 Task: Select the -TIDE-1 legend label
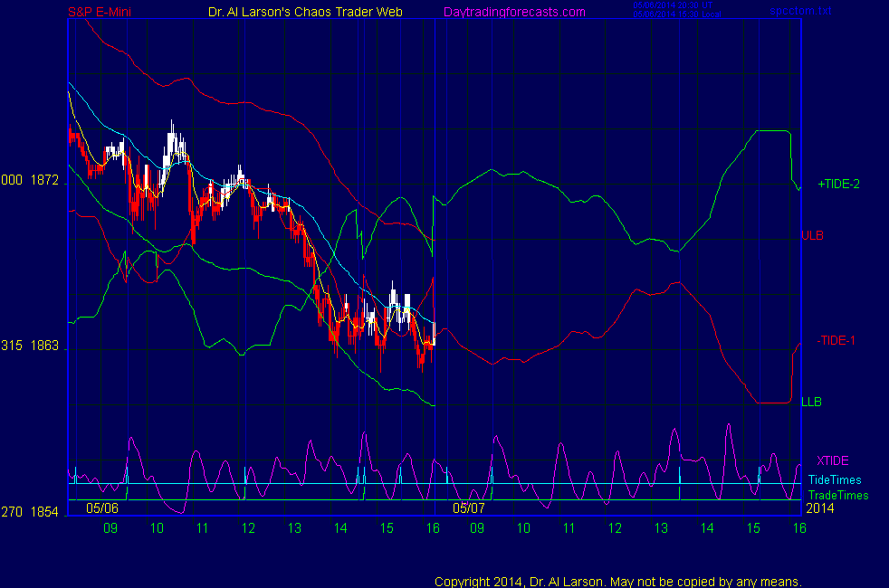point(836,341)
